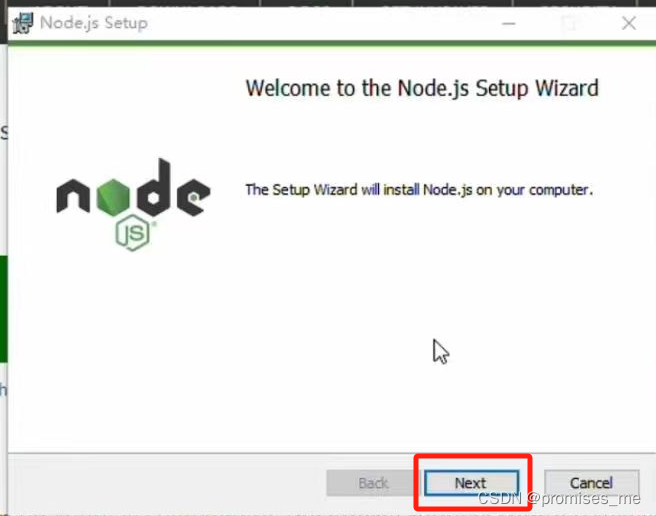
Task: Click the green strip of the background window
Action: click(x=3, y=309)
